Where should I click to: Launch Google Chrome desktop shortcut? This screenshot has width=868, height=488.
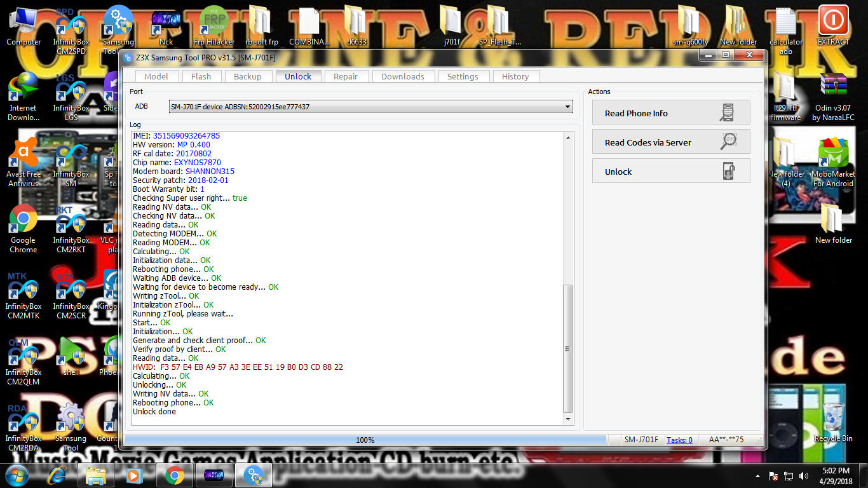click(x=24, y=229)
